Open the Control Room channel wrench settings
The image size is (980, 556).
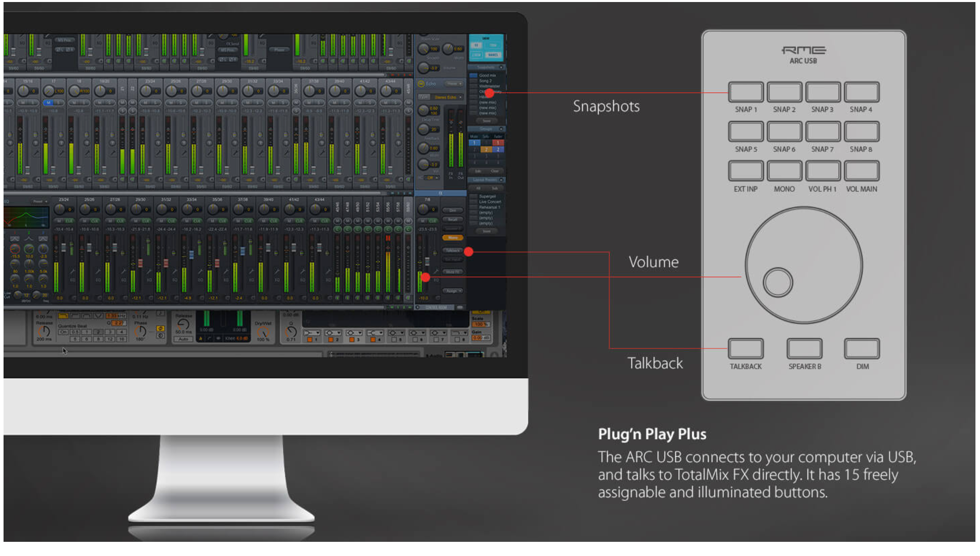435,271
